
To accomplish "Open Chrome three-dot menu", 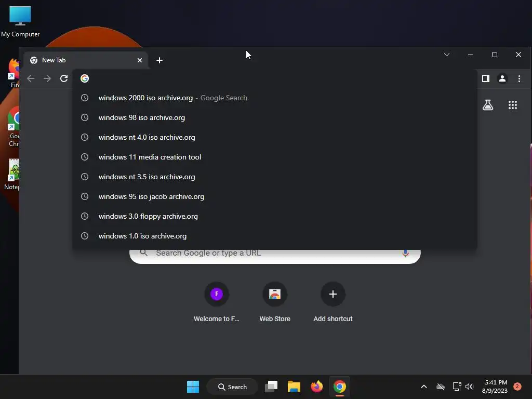I will pos(519,79).
